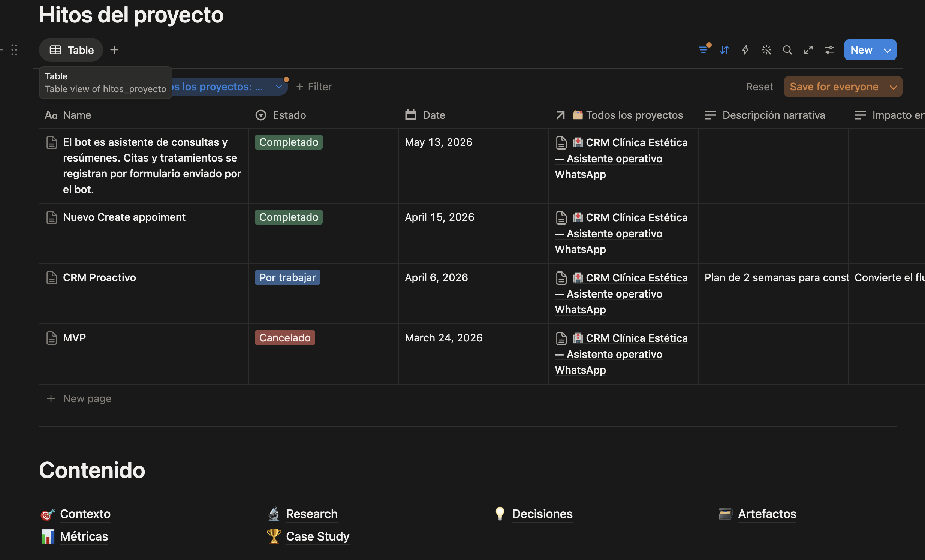Click the Case Study trophy icon
The height and width of the screenshot is (560, 925).
[274, 536]
